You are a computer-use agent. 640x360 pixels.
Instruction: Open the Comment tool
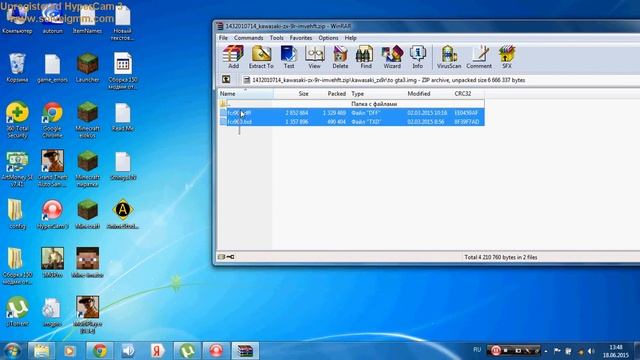coord(479,57)
